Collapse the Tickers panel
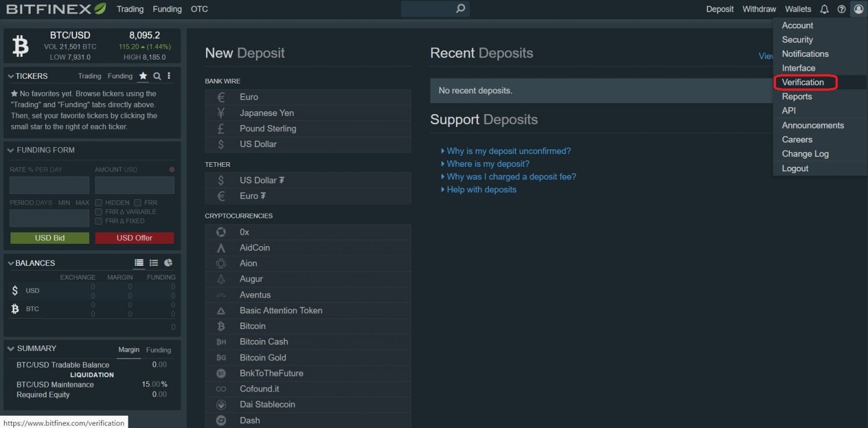 click(x=11, y=76)
